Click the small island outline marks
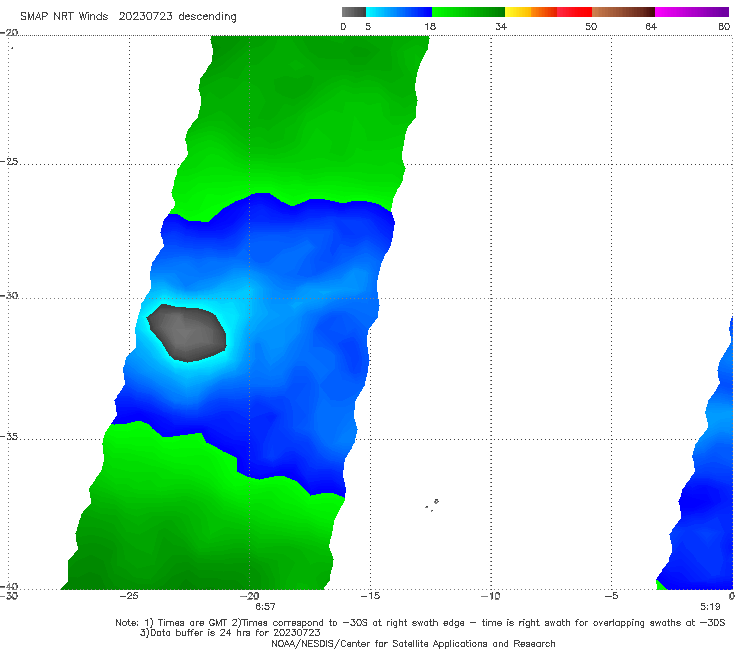This screenshot has width=740, height=650. coord(432,505)
